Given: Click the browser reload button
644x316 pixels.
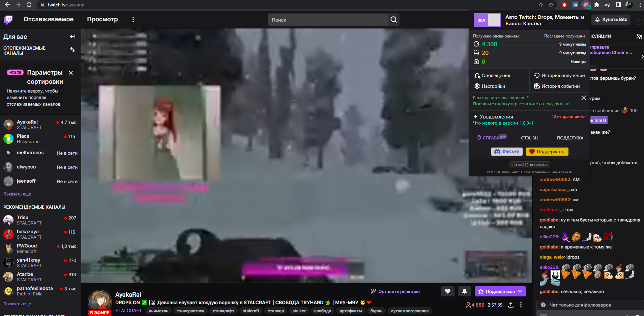Looking at the screenshot, I should (x=29, y=5).
